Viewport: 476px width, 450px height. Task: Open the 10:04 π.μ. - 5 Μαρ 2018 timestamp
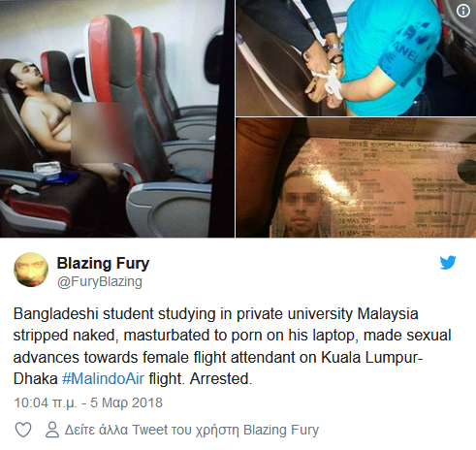[x=88, y=402]
